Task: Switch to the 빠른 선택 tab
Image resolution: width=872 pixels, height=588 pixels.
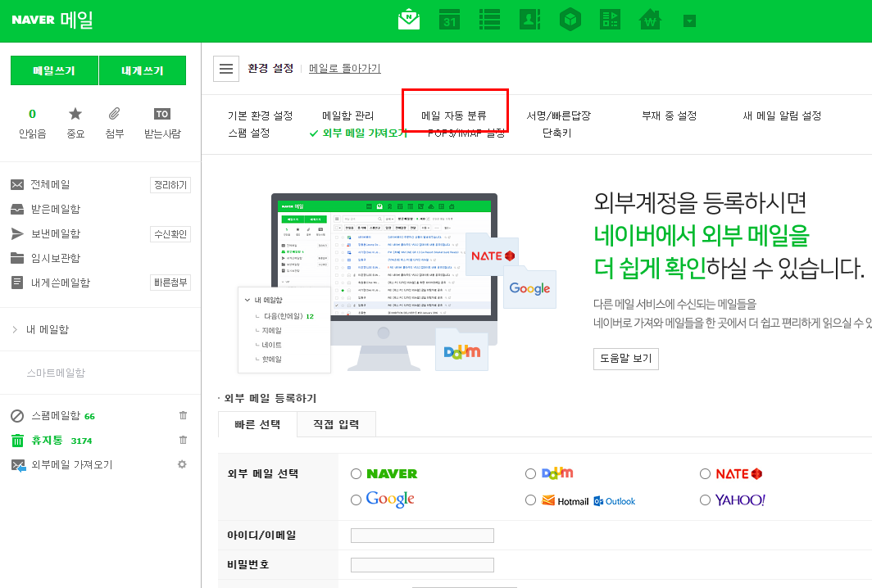Action: [257, 424]
